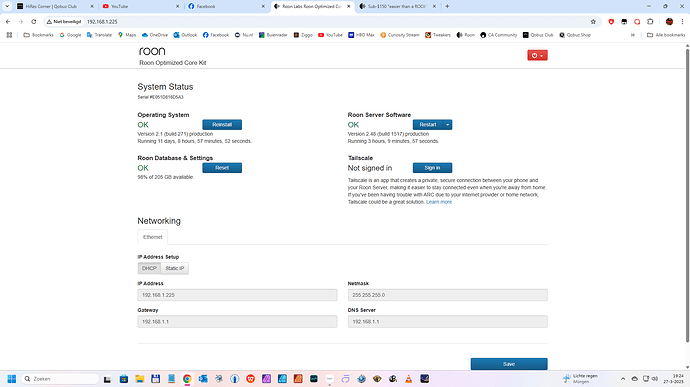Screen dimensions: 690x387
Task: Open the Roon bookmark
Action: pyautogui.click(x=466, y=35)
